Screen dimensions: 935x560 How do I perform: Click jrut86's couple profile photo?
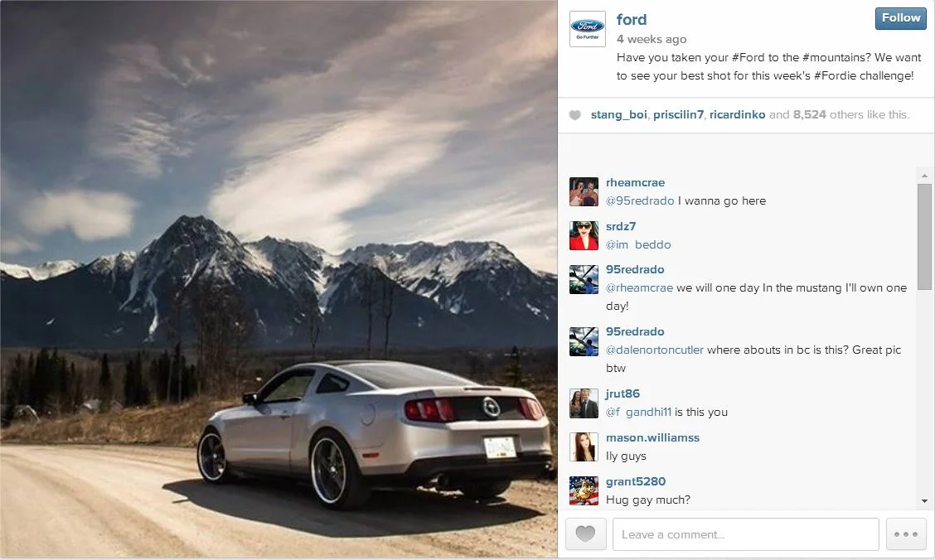click(584, 403)
